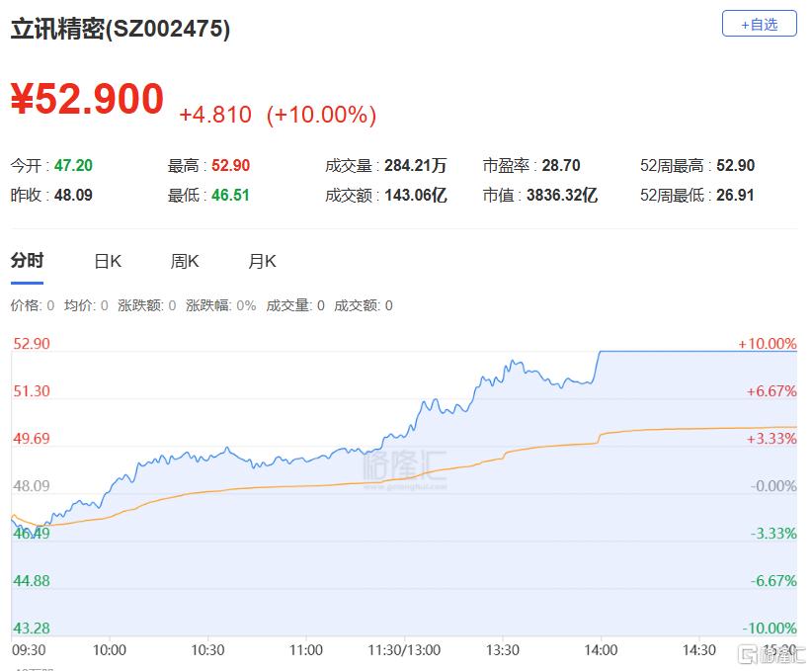This screenshot has height=671, width=812.
Task: Click the stock title 立讯精密(SZ002475)
Action: (121, 29)
